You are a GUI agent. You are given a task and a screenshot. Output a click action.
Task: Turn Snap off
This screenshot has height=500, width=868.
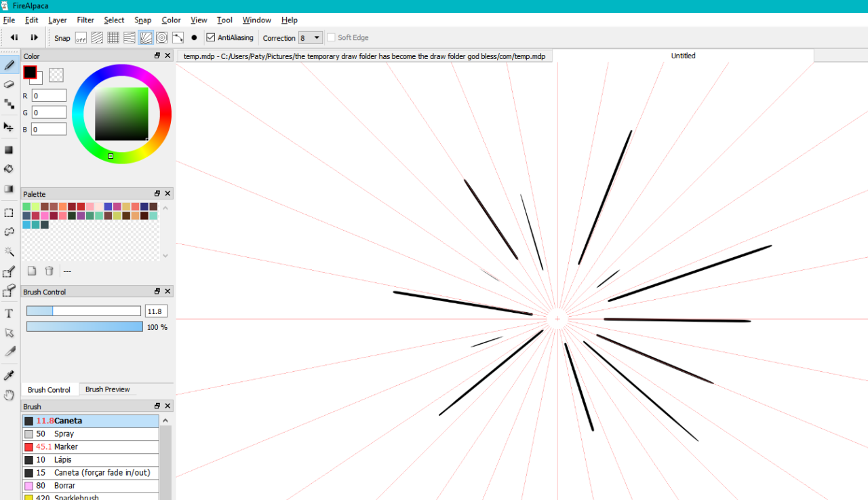81,38
